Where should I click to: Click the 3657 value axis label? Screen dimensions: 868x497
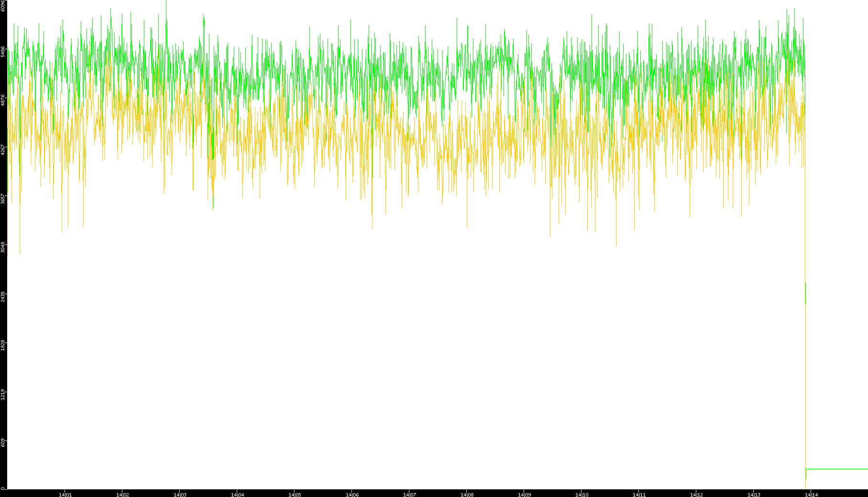coord(3,198)
